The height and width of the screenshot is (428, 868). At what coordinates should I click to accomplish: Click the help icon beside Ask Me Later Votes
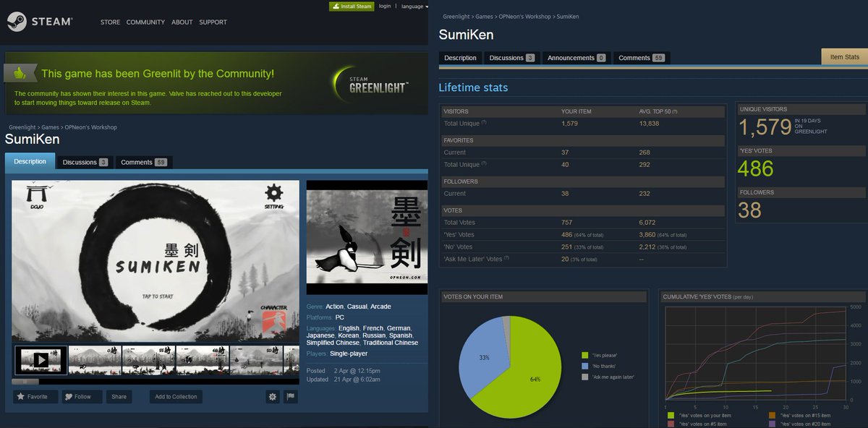pyautogui.click(x=506, y=258)
